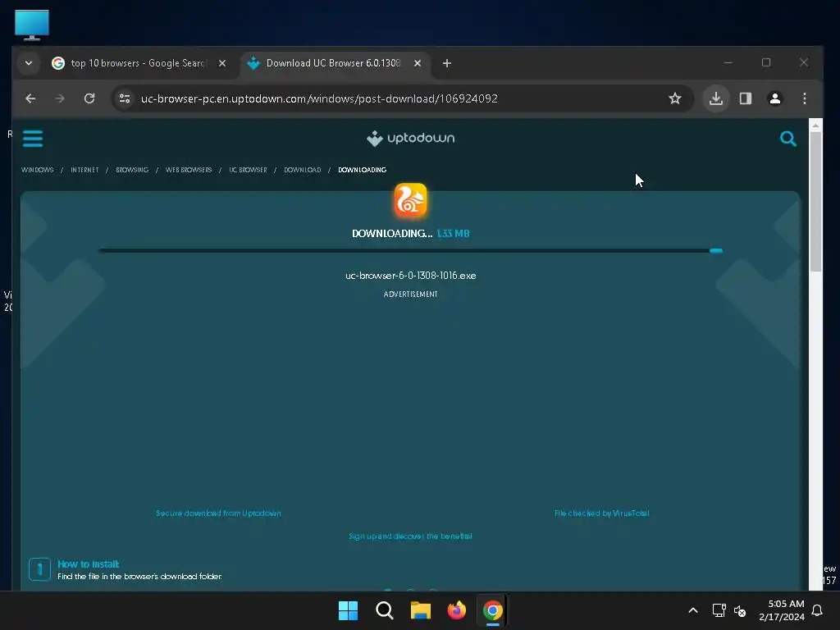Click the forward navigation arrow

60,98
